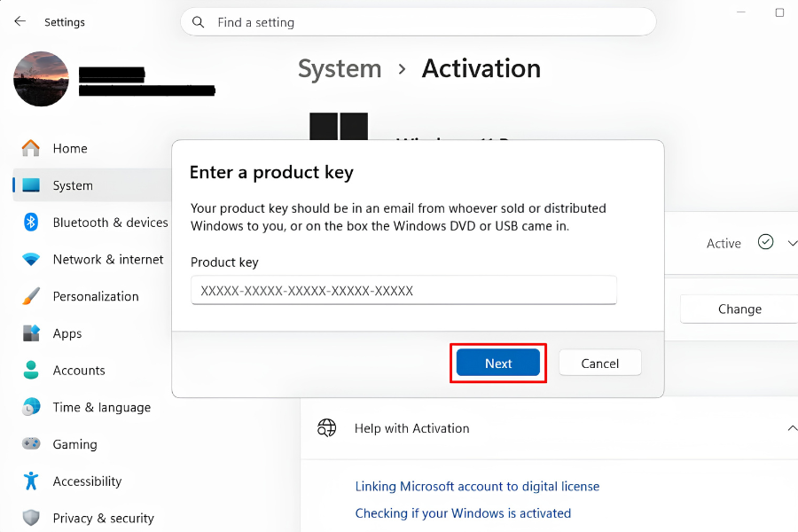Click the Apps icon in sidebar

pos(31,333)
